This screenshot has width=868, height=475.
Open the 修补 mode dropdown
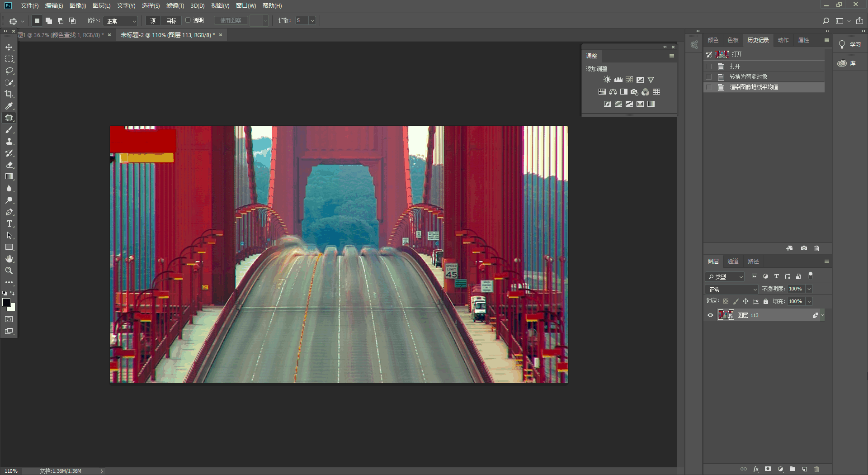click(x=120, y=21)
